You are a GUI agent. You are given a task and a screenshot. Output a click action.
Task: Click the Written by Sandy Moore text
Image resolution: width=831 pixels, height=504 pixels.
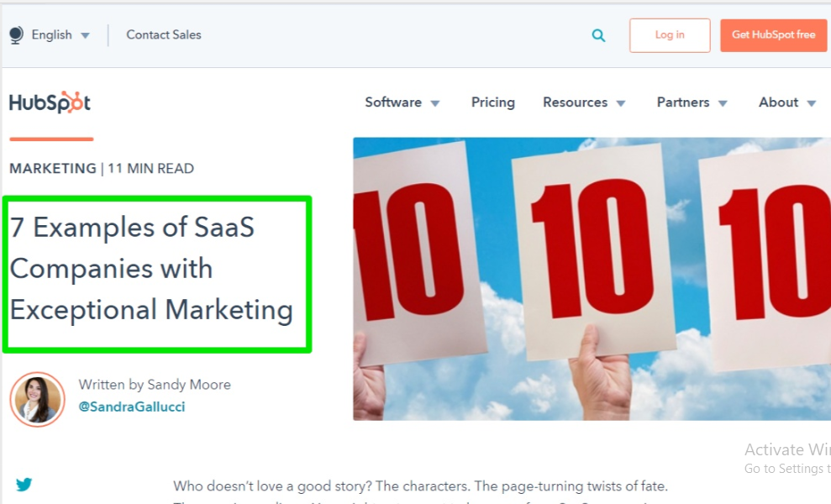pos(155,384)
